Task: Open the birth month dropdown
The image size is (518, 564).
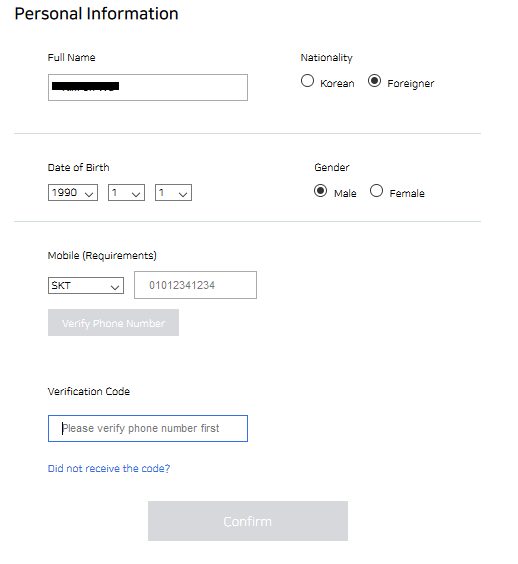Action: (126, 192)
